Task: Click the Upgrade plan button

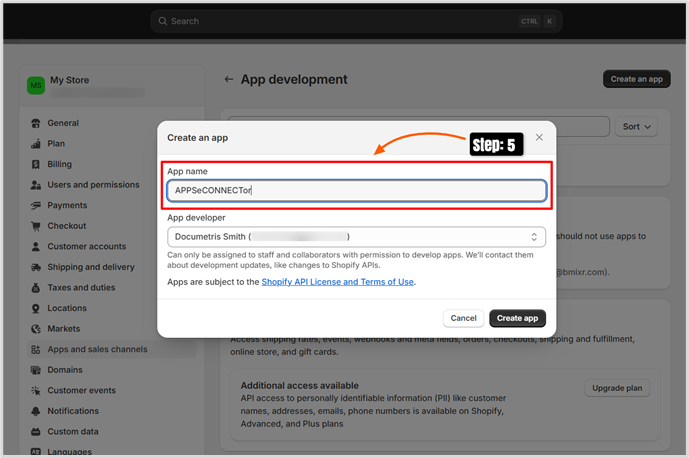Action: [x=617, y=388]
